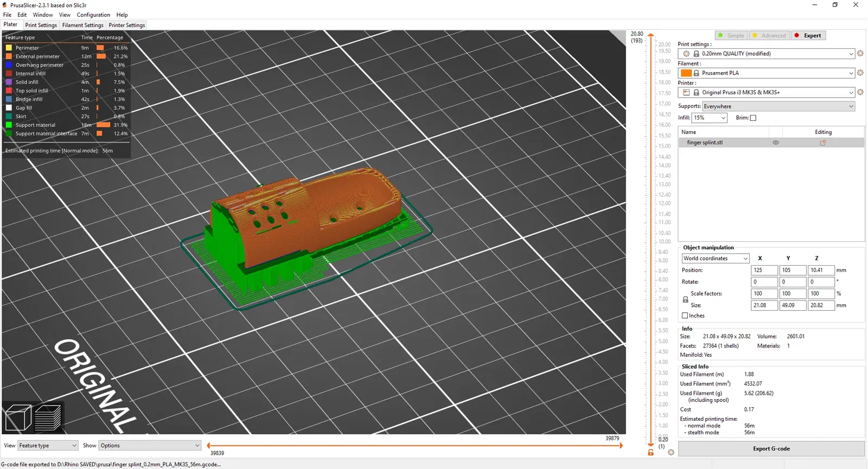This screenshot has width=868, height=469.
Task: Click the Perimeter legend color square
Action: pos(9,48)
